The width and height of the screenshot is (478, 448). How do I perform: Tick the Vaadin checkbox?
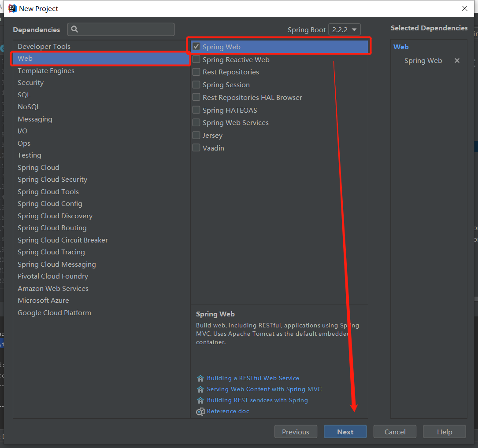(196, 148)
